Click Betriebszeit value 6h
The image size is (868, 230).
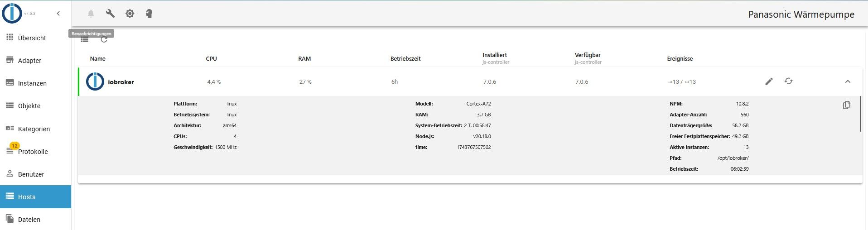click(395, 82)
